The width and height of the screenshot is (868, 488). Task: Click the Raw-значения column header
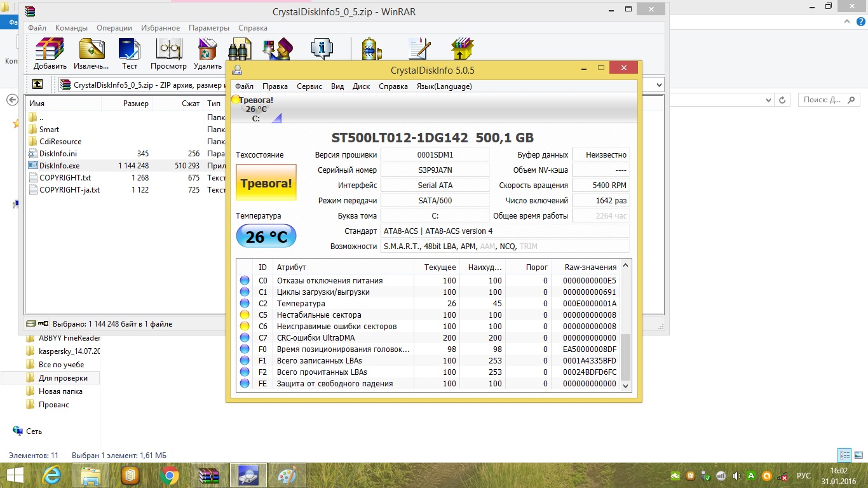585,268
